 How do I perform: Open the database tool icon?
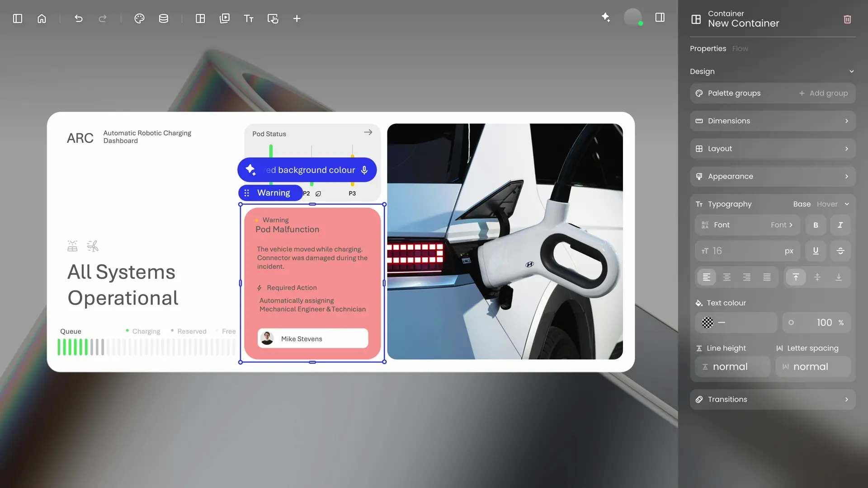(x=164, y=19)
